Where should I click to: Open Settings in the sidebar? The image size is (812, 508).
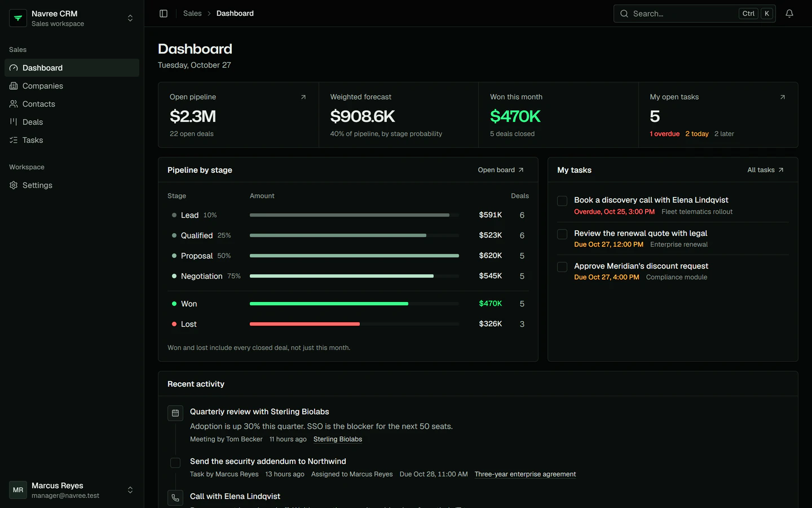(x=72, y=185)
